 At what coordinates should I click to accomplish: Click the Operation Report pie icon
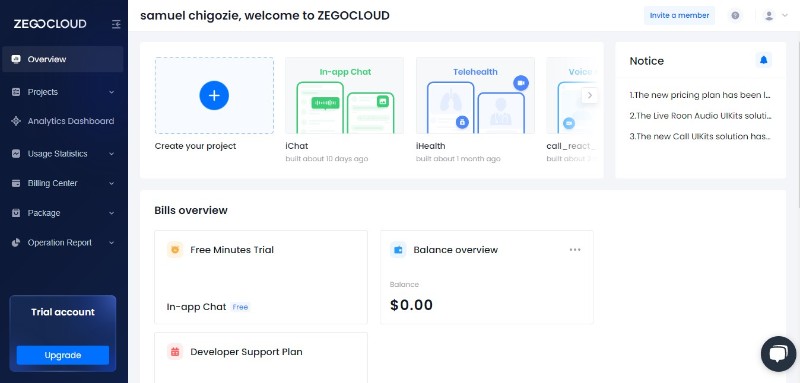[x=16, y=243]
